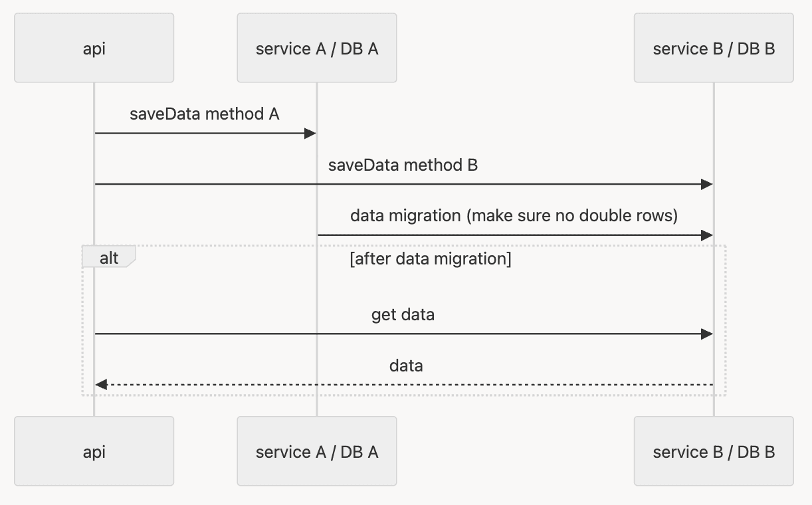Select the [after data migration] condition text
812x505 pixels.
pyautogui.click(x=430, y=258)
